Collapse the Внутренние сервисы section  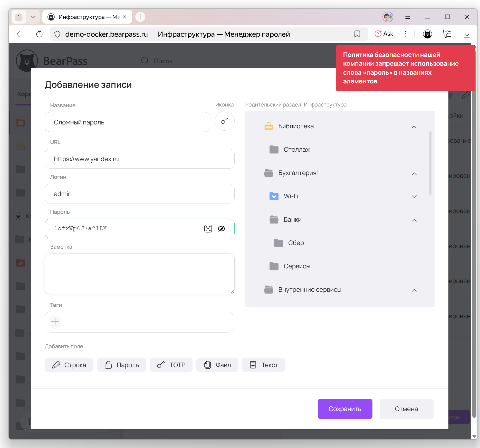tap(414, 290)
